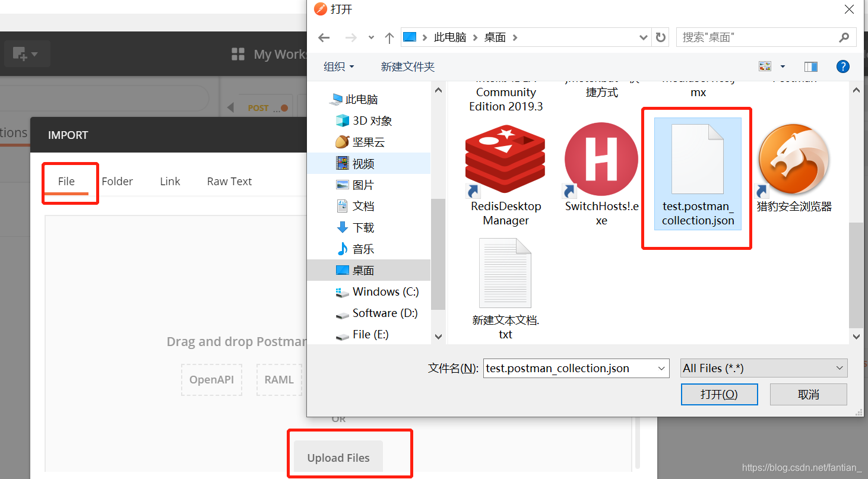Switch to Folder tab in Import
868x479 pixels.
tap(117, 181)
